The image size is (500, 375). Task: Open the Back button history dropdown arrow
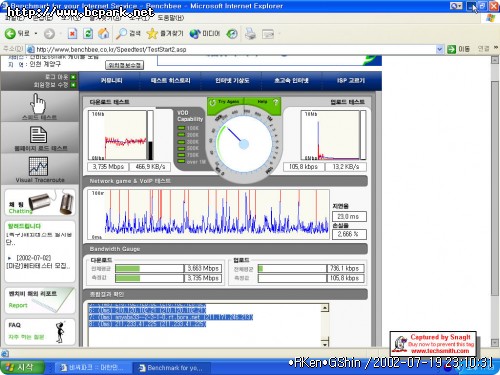click(x=36, y=34)
